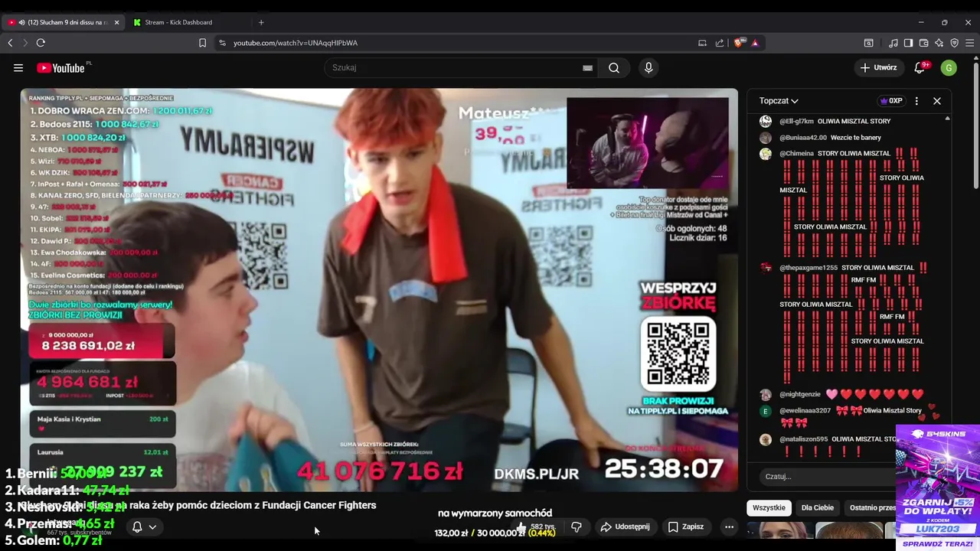The image size is (980, 551).
Task: Click the Wesprzyj Zbiórkę QR code
Action: click(x=678, y=353)
